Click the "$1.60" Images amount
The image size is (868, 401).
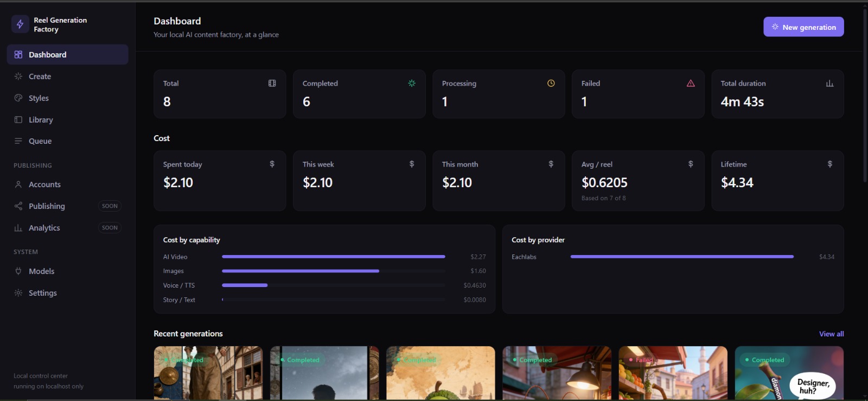coord(478,271)
